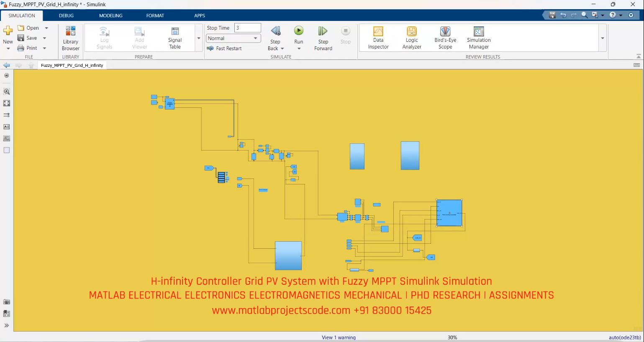The width and height of the screenshot is (644, 342).
Task: Expand the palette with double chevron
Action: tap(7, 325)
